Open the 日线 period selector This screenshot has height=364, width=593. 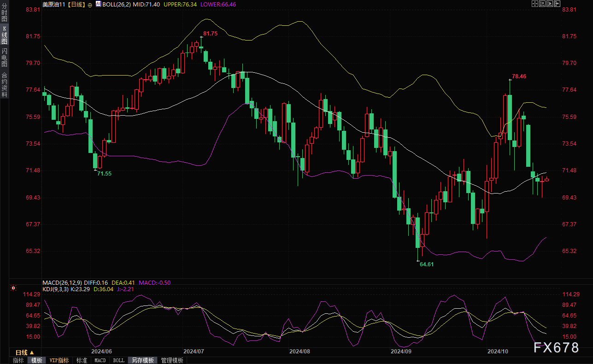(25, 352)
